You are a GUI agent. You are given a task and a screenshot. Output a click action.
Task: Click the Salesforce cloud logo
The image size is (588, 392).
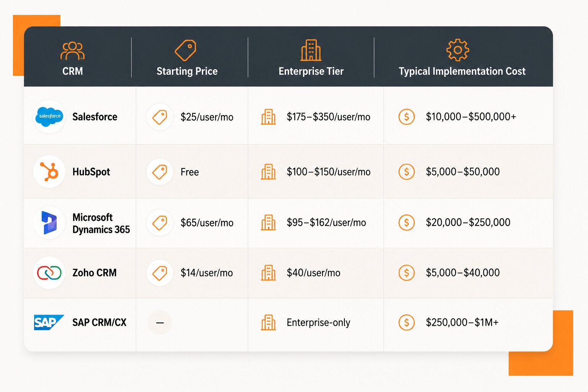point(49,116)
